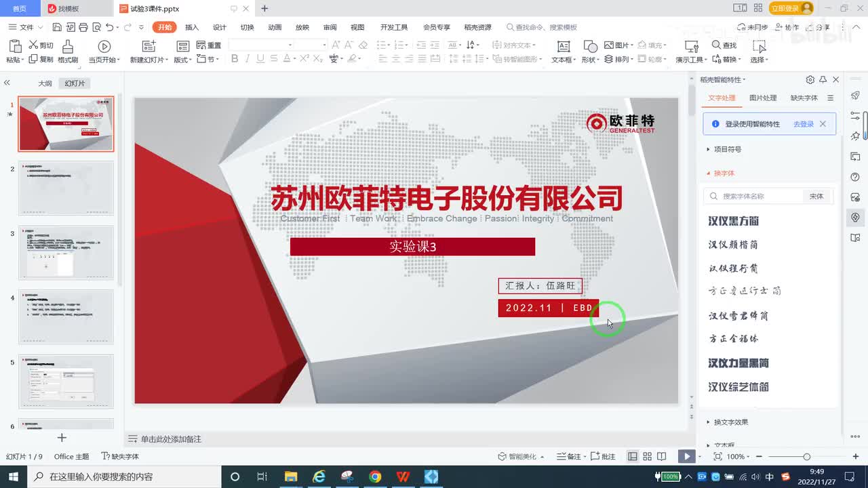Screen dimensions: 868x488
Task: Apply the 汉仪黑方简 font
Action: coord(733,221)
